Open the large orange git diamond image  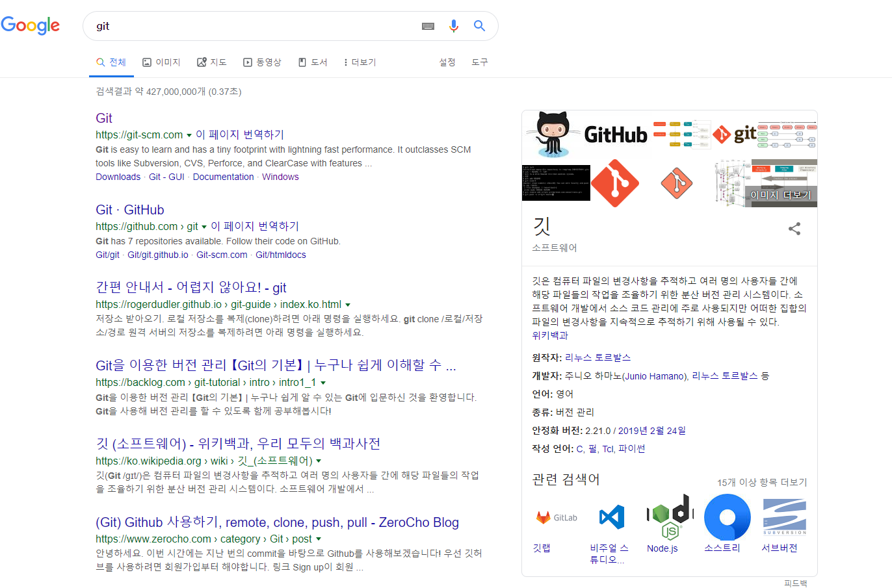point(614,183)
